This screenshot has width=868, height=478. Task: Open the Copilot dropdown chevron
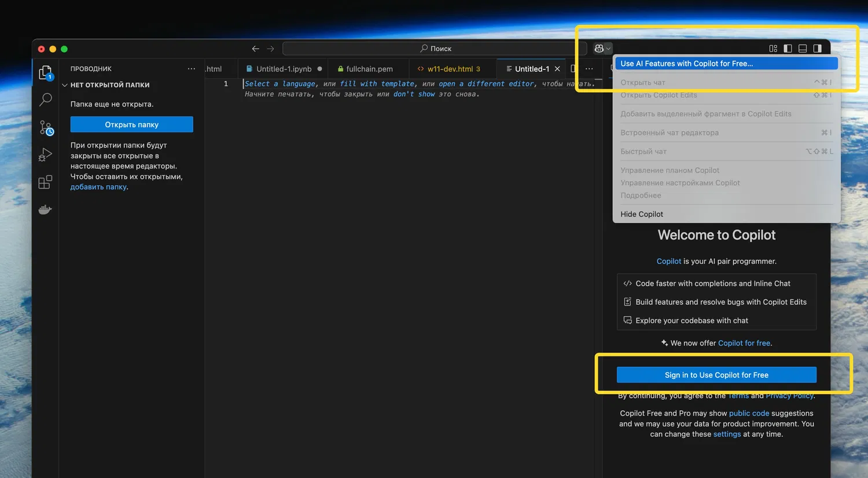point(608,49)
